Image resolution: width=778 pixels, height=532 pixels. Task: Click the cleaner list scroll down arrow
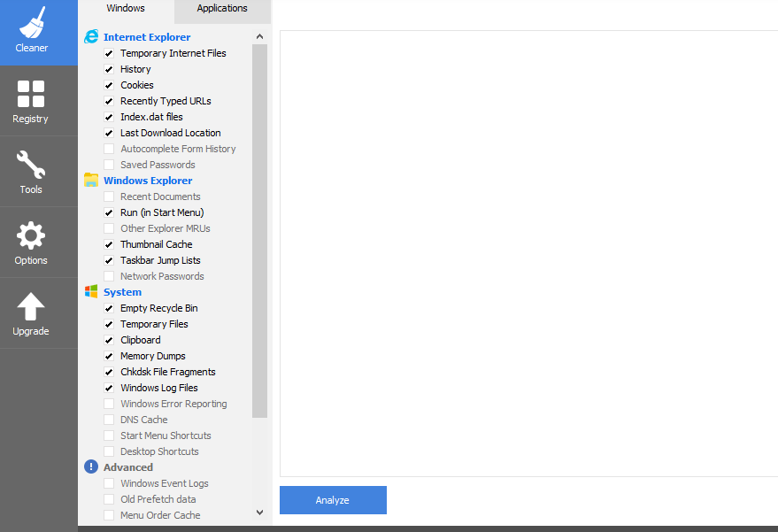point(259,513)
